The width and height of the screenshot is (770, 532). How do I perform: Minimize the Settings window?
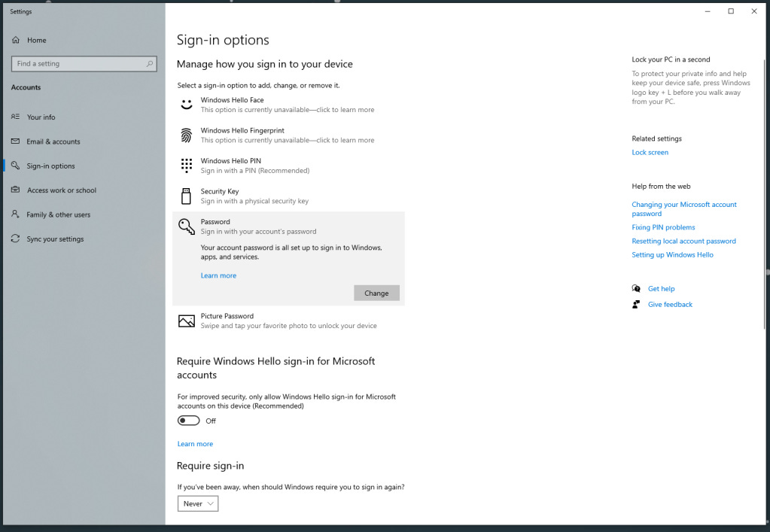coord(708,11)
